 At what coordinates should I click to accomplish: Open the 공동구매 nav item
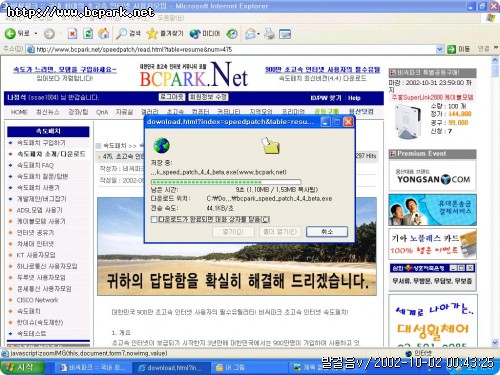point(327,112)
